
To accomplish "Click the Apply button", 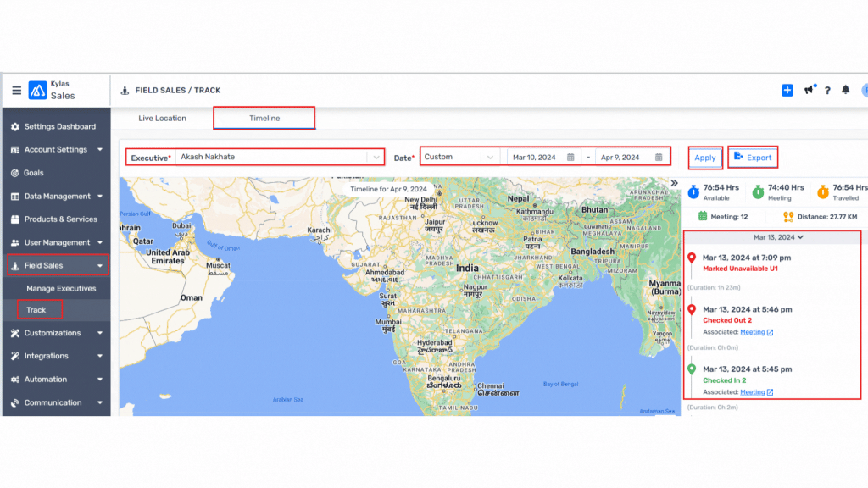I will (x=704, y=158).
